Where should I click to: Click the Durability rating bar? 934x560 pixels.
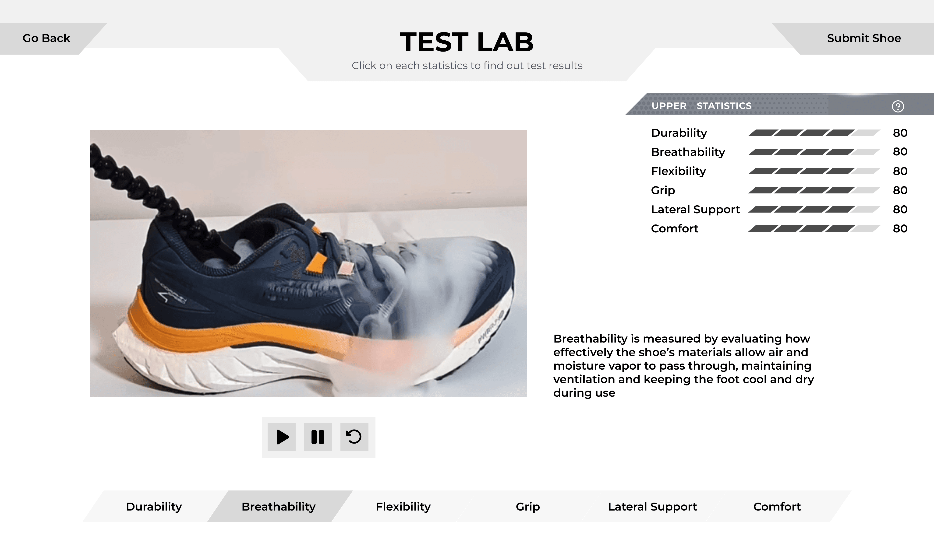coord(814,133)
